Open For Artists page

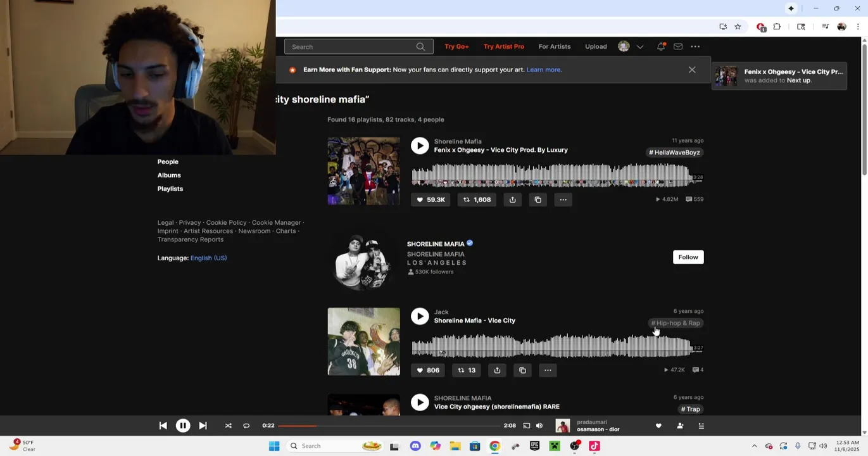pyautogui.click(x=555, y=46)
